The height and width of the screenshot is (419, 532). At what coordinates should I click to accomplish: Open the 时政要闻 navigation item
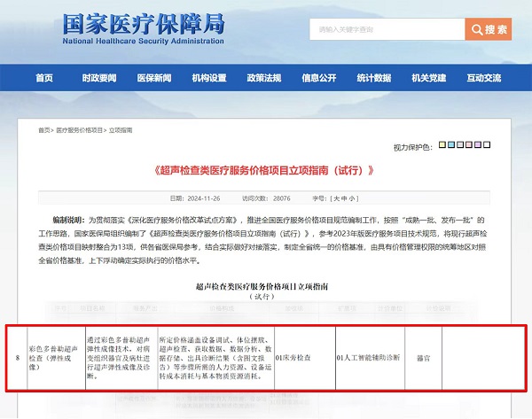[x=99, y=78]
